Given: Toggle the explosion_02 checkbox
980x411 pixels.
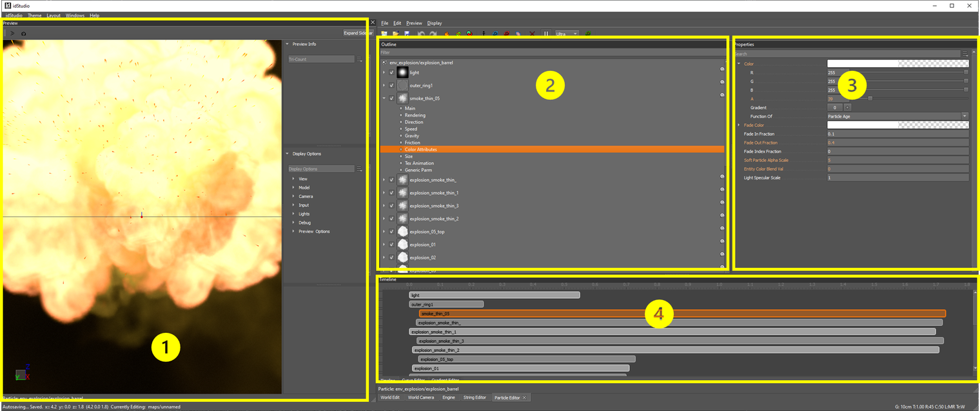Looking at the screenshot, I should pos(391,257).
